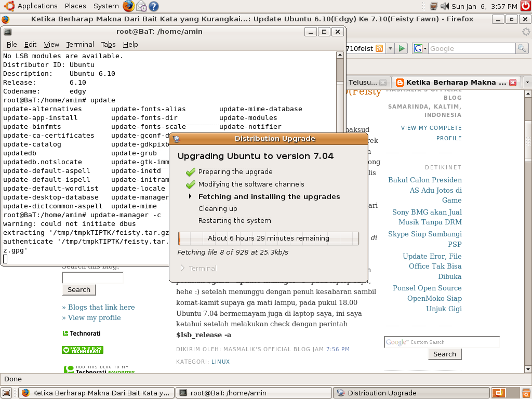Open Update Eror, File Office link

pos(432,267)
